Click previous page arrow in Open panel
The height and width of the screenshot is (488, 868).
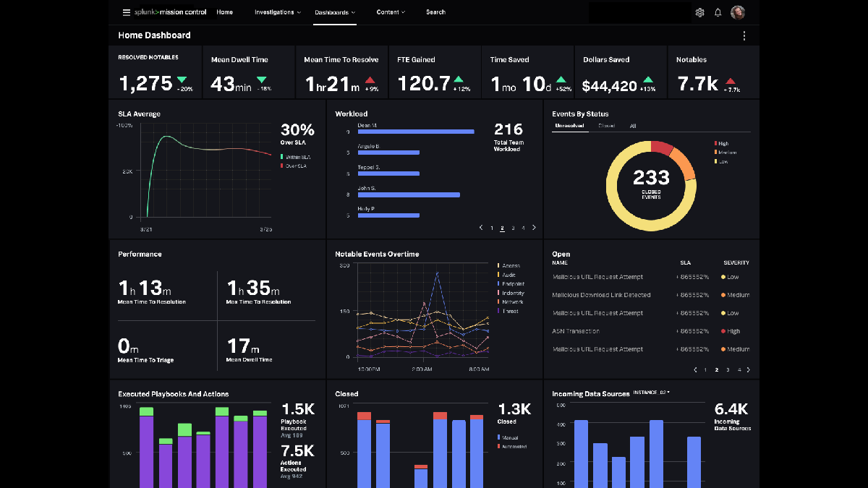[695, 369]
